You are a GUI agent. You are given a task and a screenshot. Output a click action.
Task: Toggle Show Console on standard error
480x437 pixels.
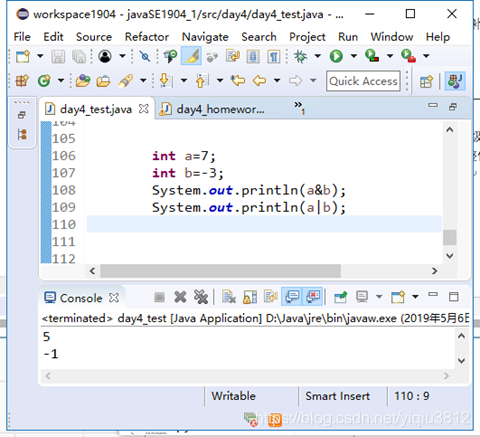[312, 296]
